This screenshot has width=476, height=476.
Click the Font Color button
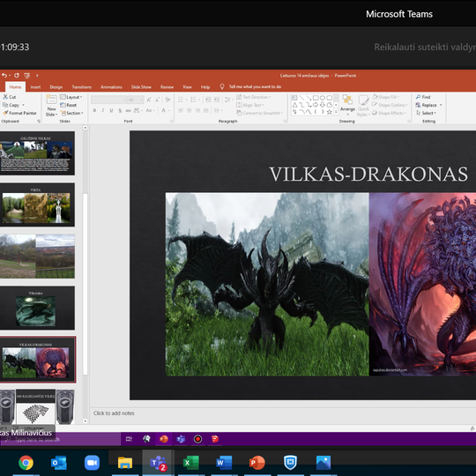pyautogui.click(x=163, y=110)
